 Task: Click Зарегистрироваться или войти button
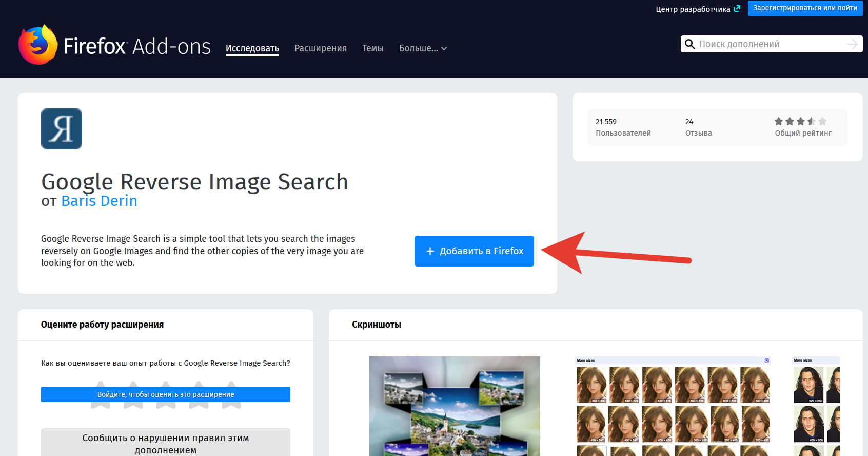pos(804,8)
